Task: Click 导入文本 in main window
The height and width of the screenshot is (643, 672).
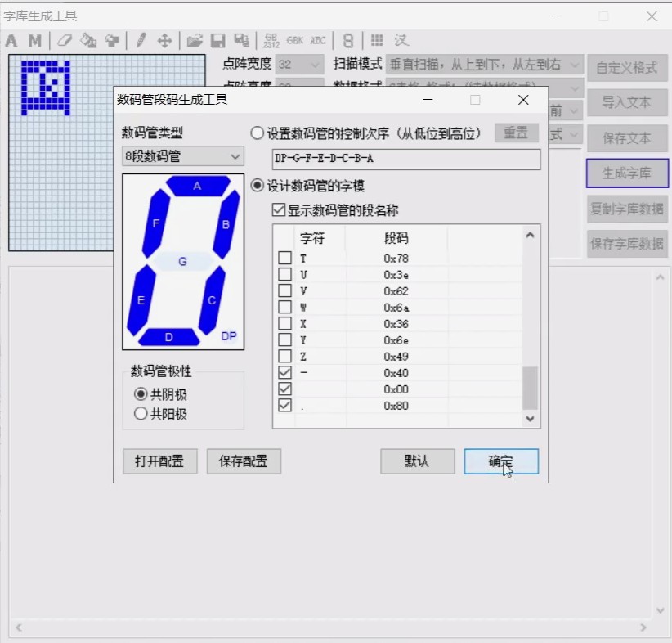Action: [x=627, y=102]
